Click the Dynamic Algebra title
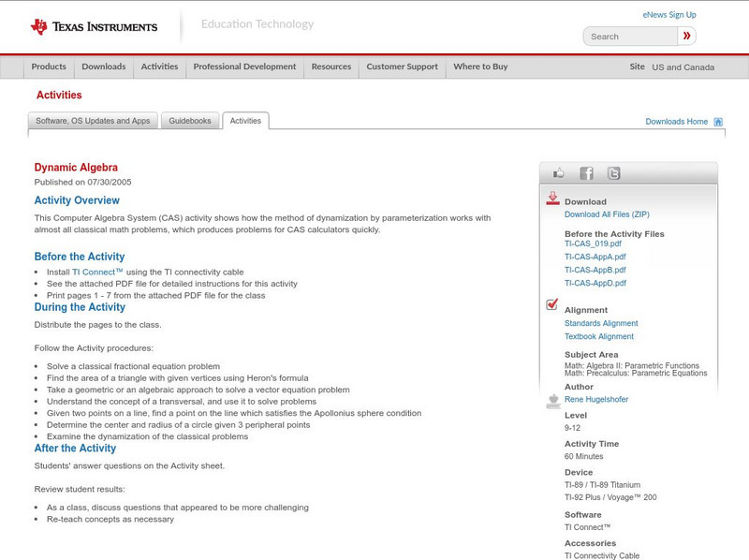This screenshot has width=749, height=560. 76,168
